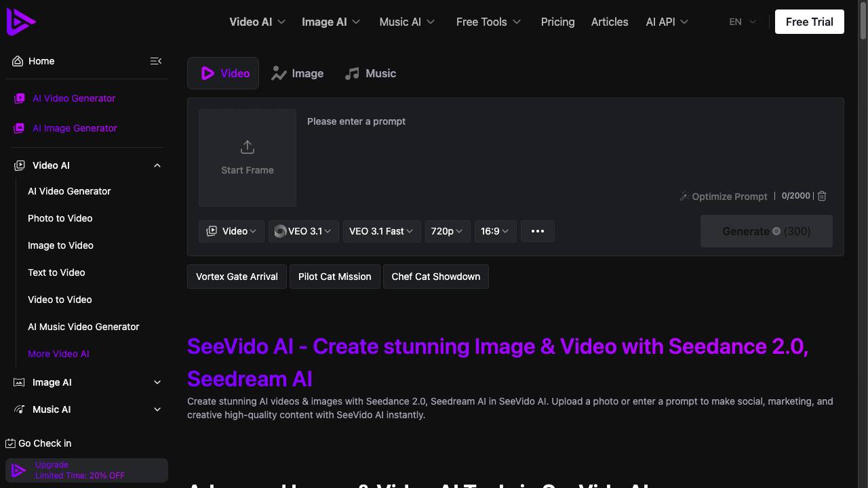Clear the prompt with the trash icon
The image size is (868, 488).
point(822,196)
